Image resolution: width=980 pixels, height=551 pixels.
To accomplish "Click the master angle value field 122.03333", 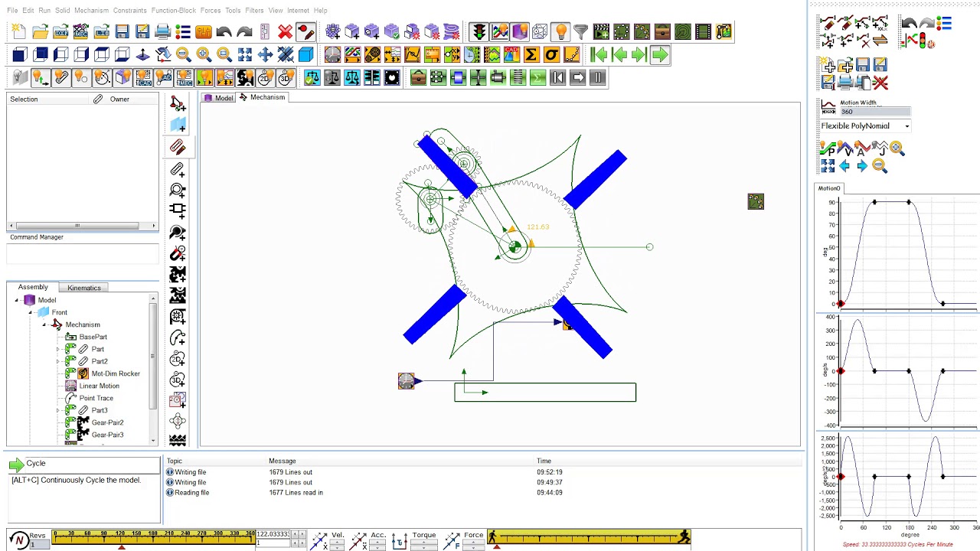I will pyautogui.click(x=273, y=534).
